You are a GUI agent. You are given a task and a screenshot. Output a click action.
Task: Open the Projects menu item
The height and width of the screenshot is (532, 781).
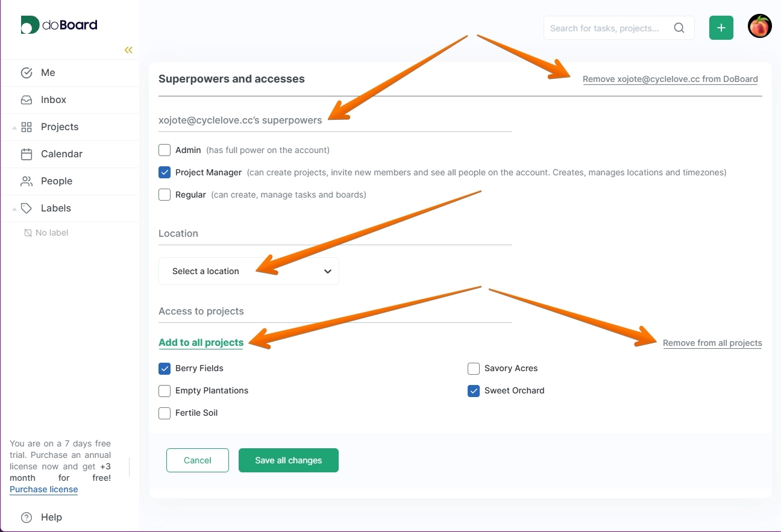point(60,127)
